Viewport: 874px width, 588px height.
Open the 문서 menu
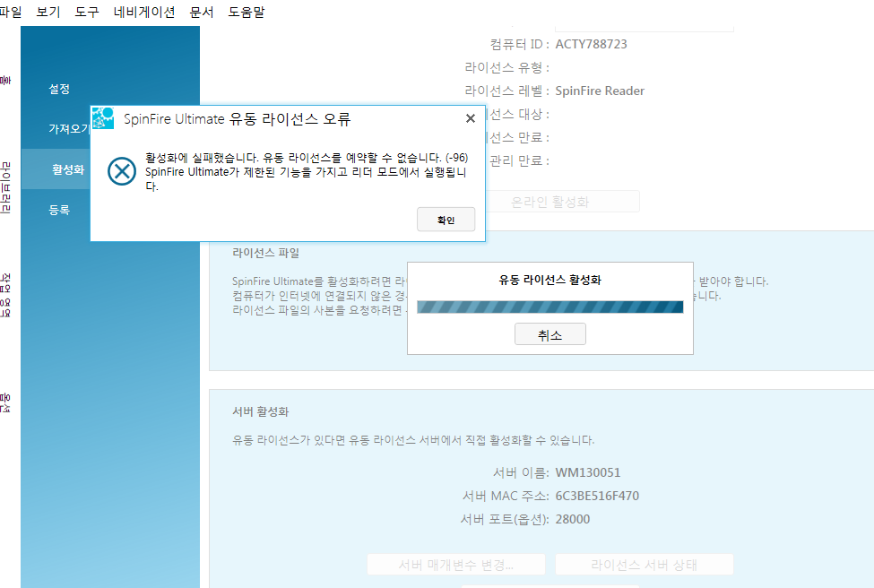coord(201,12)
